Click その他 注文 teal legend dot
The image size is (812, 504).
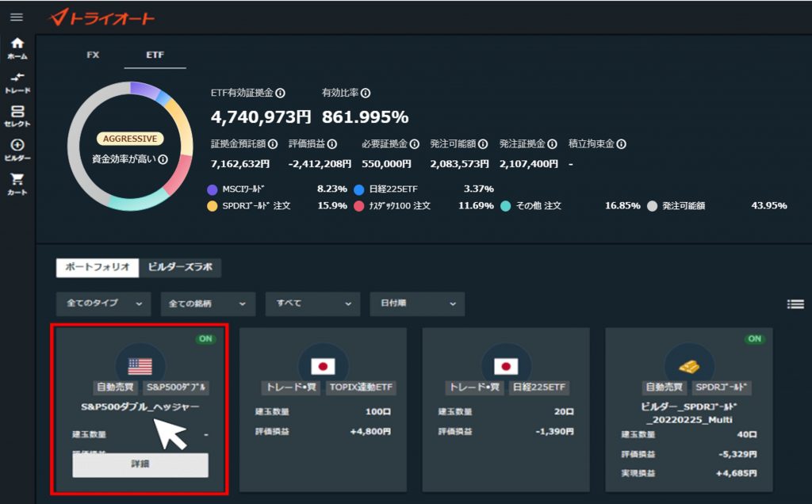tap(505, 206)
